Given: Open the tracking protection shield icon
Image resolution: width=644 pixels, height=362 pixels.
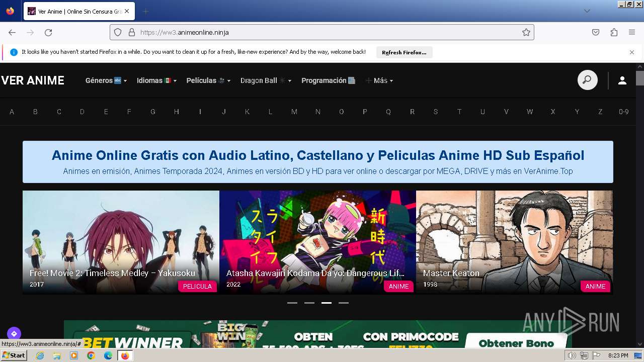Looking at the screenshot, I should coord(118,32).
